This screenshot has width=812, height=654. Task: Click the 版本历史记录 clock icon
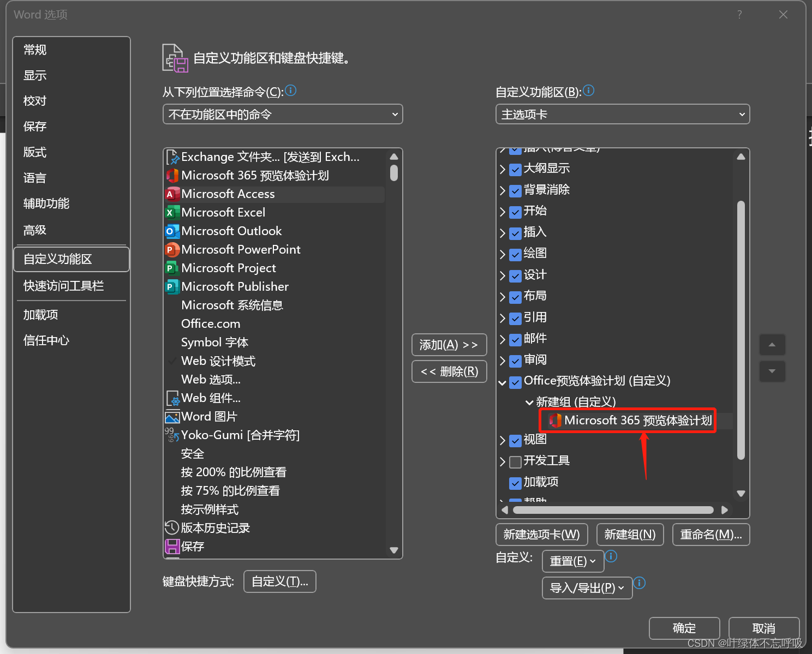[x=172, y=528]
